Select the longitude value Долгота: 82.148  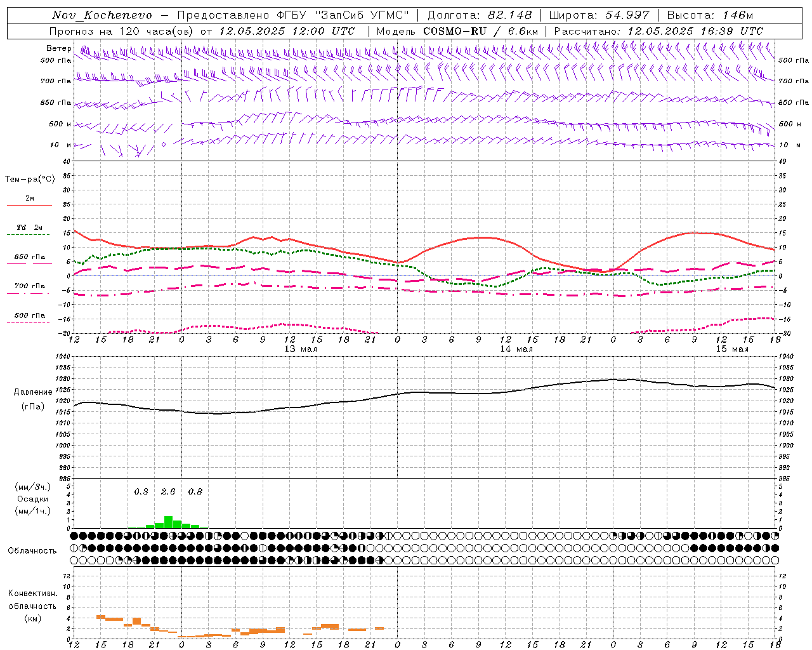(480, 15)
